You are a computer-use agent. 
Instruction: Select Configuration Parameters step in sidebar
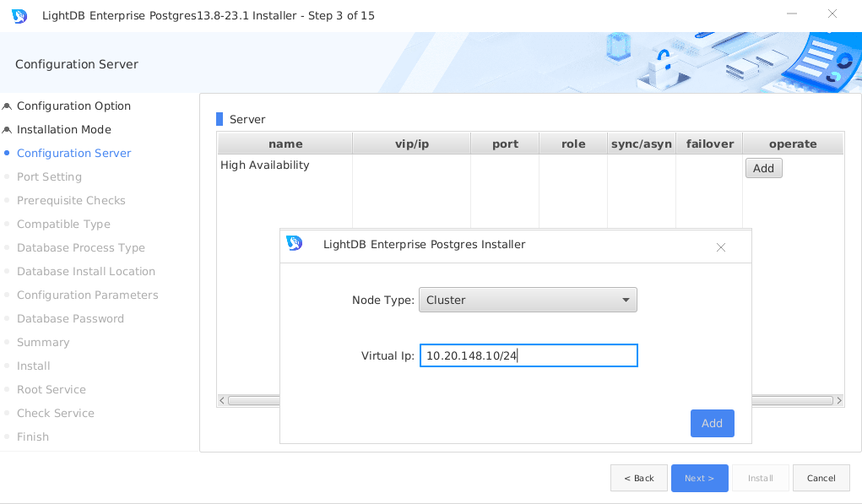pyautogui.click(x=88, y=295)
